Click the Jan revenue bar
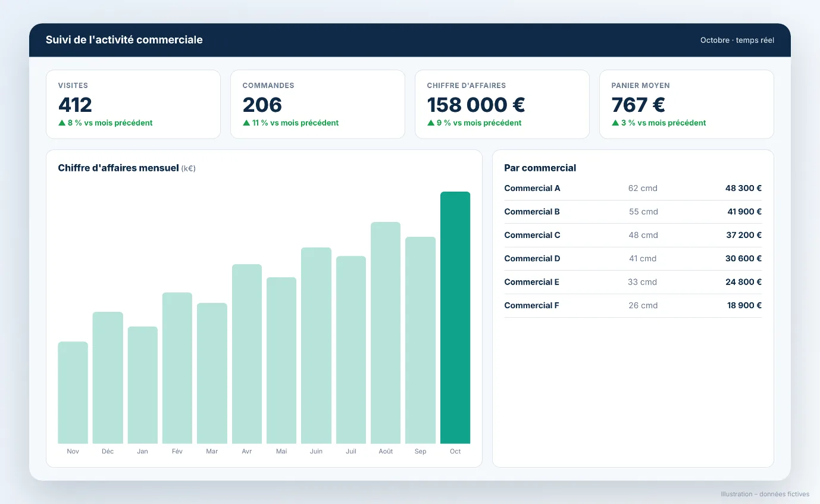 143,385
